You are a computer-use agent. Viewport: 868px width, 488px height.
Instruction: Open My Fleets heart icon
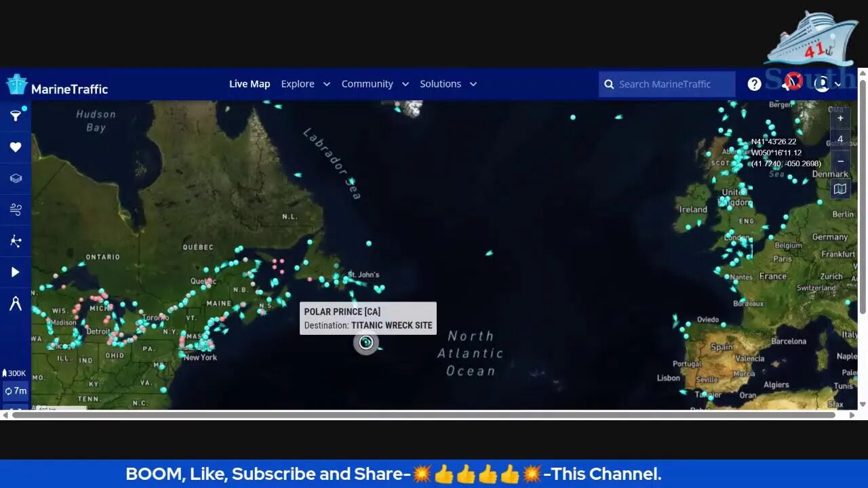click(15, 147)
